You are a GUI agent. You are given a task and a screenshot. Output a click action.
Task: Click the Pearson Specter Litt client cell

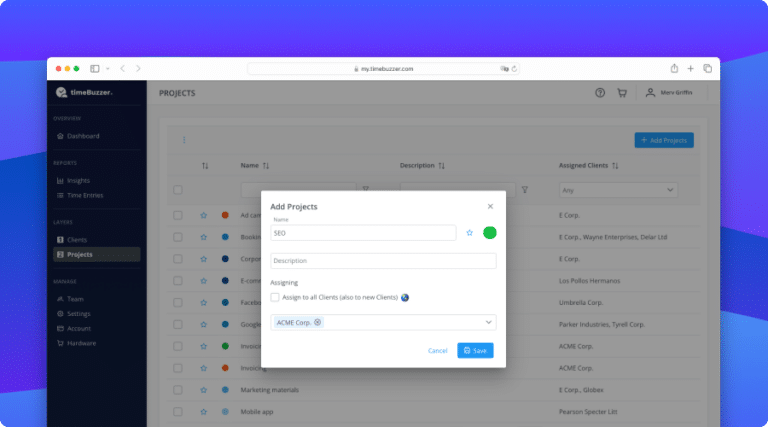pos(588,412)
